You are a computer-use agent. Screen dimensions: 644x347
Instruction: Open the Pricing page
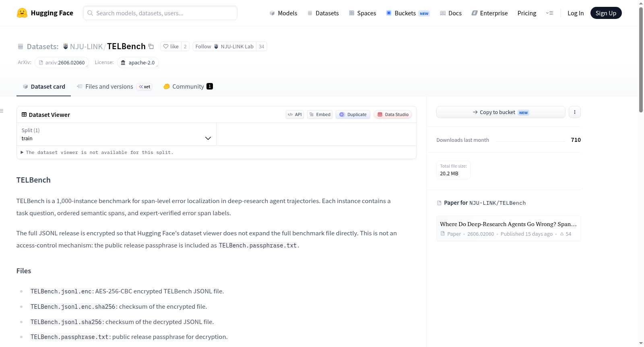[x=527, y=13]
